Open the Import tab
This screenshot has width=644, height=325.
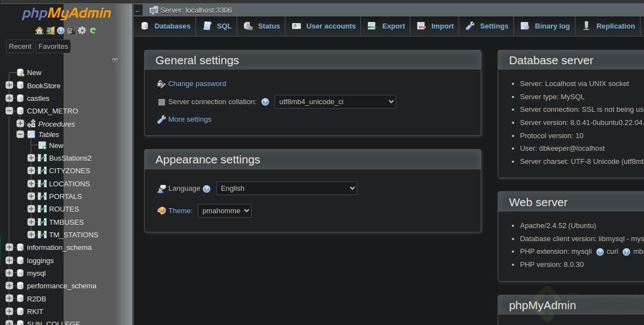coord(435,26)
